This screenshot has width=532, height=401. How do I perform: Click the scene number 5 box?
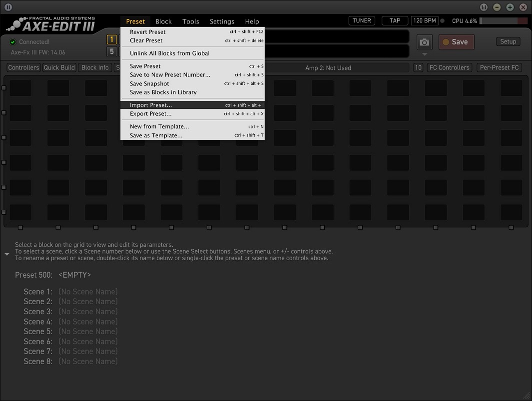pyautogui.click(x=112, y=51)
